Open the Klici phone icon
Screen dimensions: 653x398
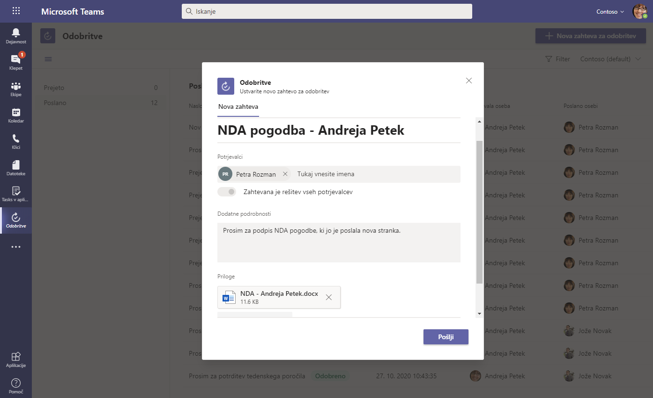click(16, 141)
